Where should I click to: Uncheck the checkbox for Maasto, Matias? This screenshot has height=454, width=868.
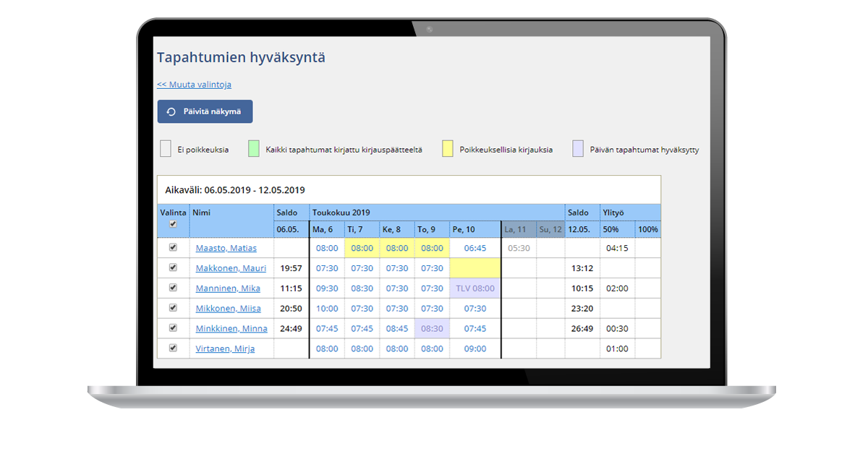(x=173, y=247)
